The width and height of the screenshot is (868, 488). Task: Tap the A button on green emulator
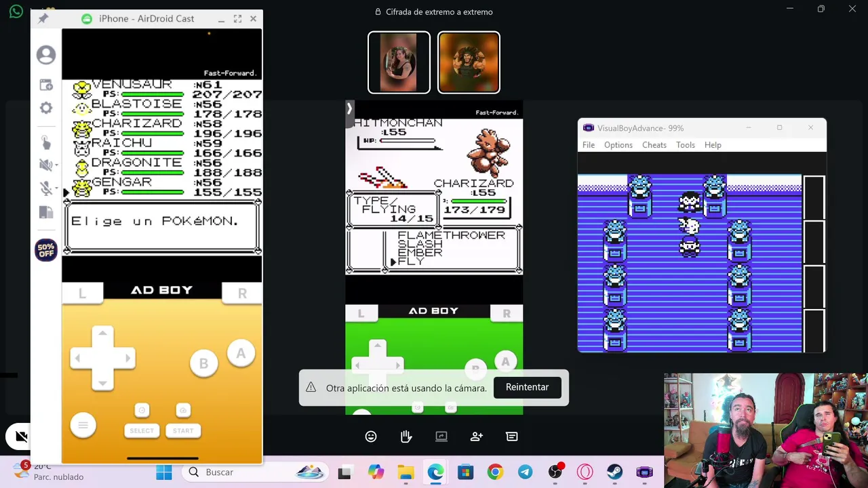click(505, 362)
